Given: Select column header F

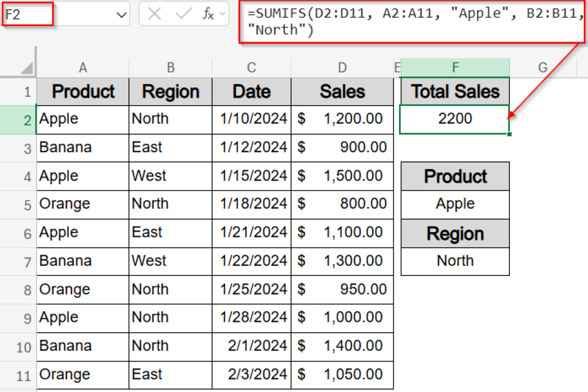Looking at the screenshot, I should 455,67.
